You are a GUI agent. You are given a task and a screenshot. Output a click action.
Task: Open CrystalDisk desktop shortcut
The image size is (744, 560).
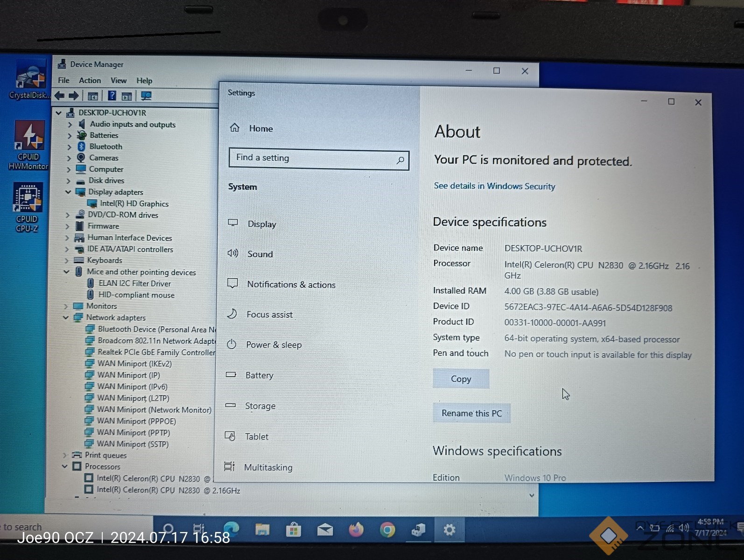pos(29,80)
